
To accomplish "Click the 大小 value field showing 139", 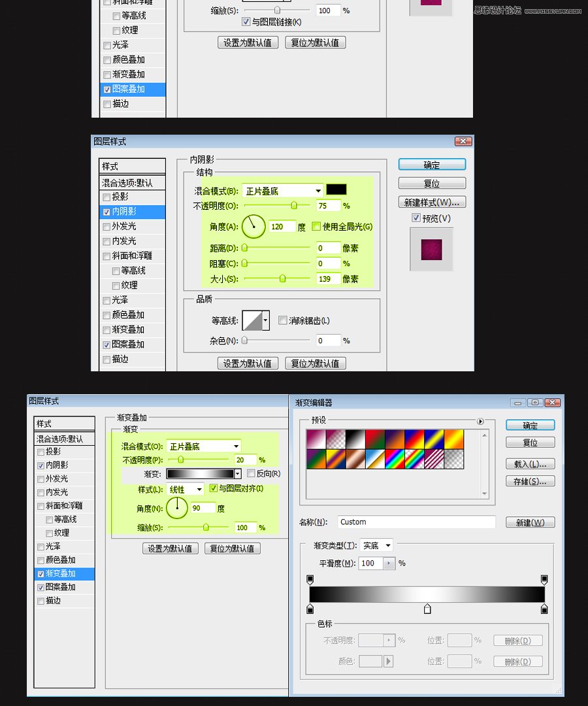I will tap(328, 278).
